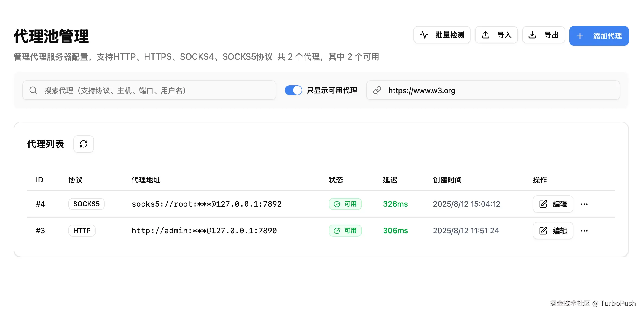Edit proxy #3 with 编辑 button
Image resolution: width=644 pixels, height=315 pixels.
pos(553,231)
